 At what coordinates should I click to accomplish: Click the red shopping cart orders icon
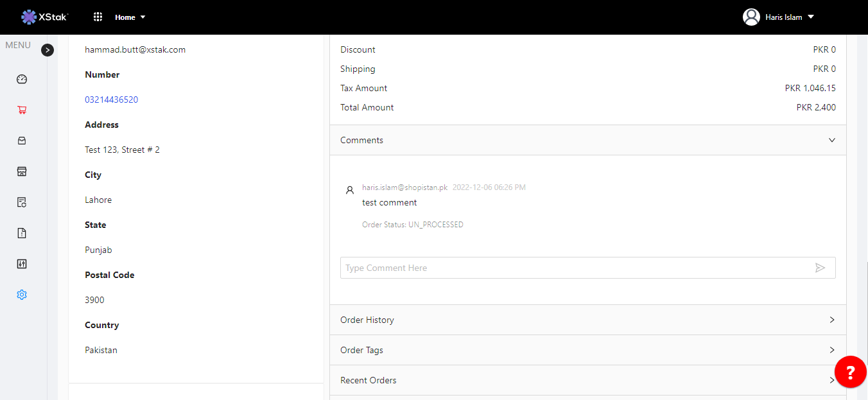pos(22,110)
